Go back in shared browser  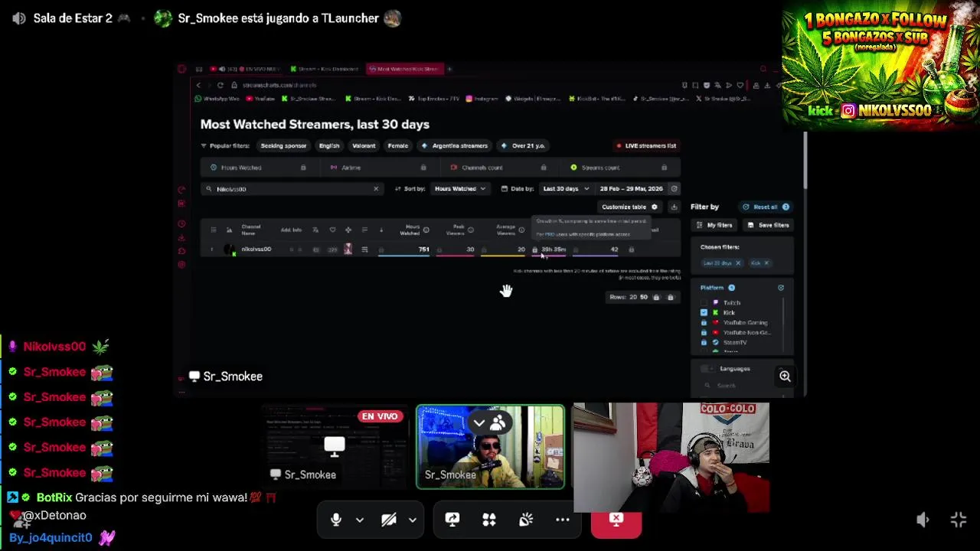pos(198,85)
